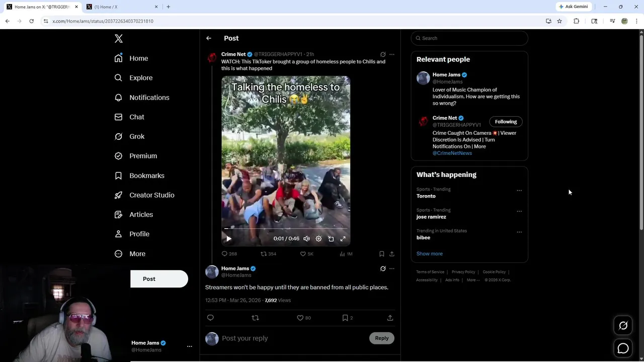Bookmark the Crime Net post

tap(382, 254)
